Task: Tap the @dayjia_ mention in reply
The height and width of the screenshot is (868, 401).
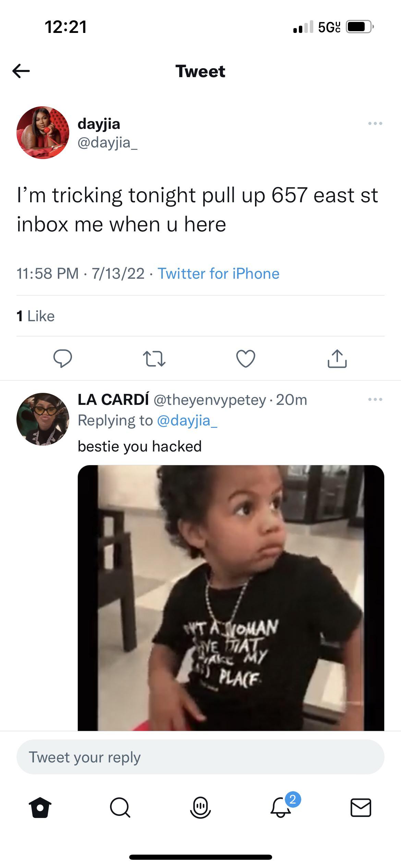Action: [x=187, y=420]
